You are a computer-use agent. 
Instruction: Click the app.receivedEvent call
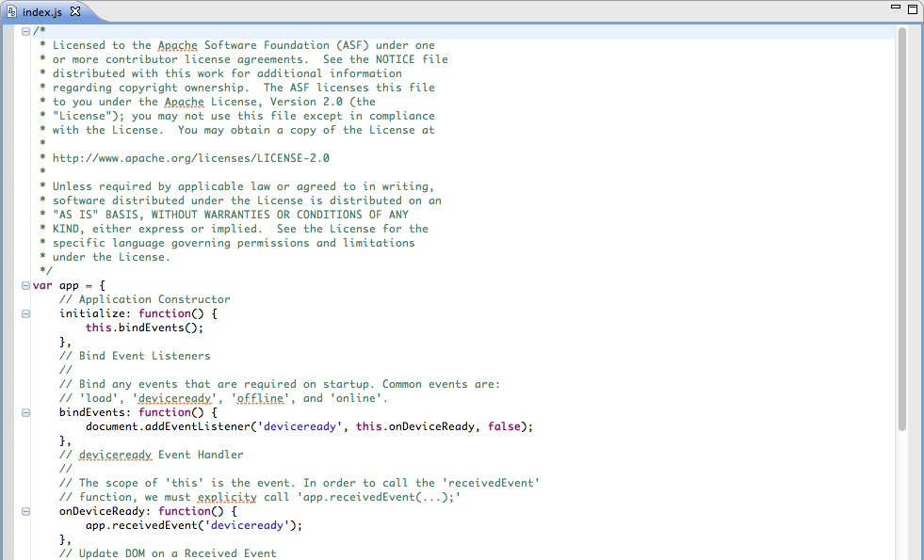[x=141, y=524]
